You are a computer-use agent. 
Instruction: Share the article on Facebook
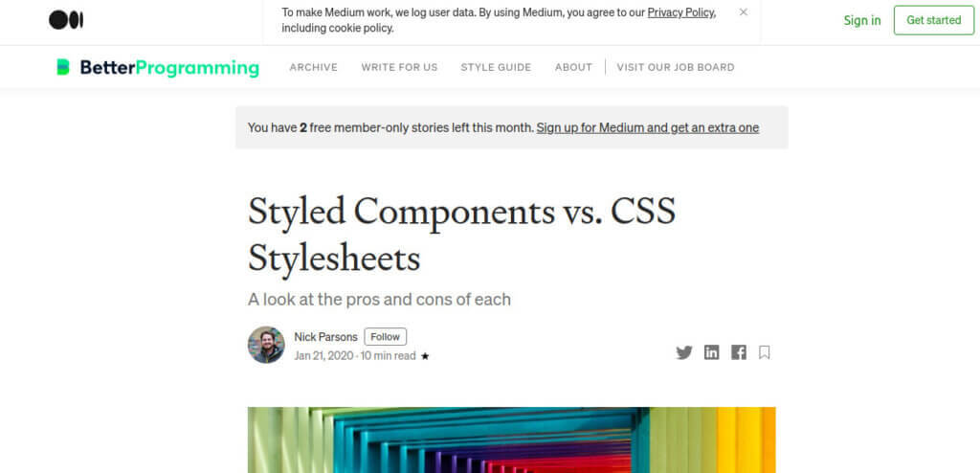(739, 352)
